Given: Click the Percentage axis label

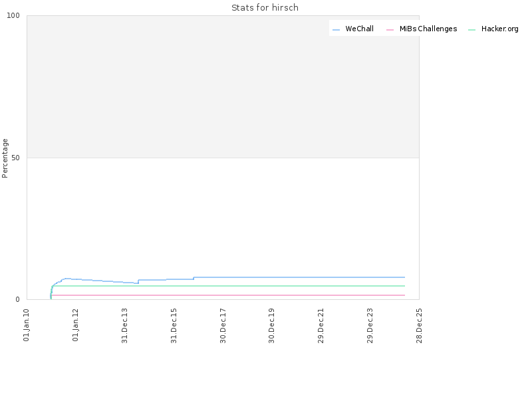Looking at the screenshot, I should (5, 158).
